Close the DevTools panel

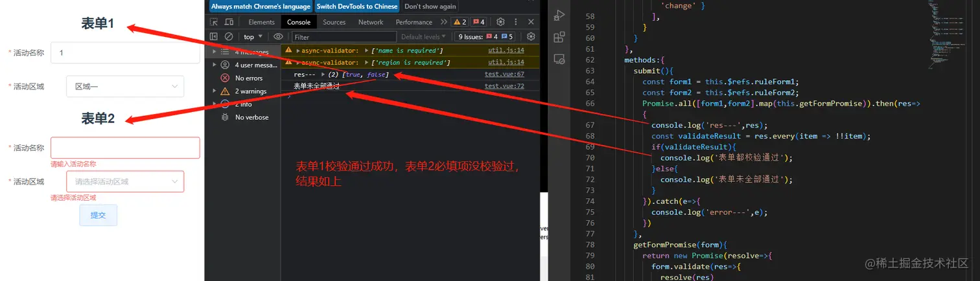coord(531,22)
